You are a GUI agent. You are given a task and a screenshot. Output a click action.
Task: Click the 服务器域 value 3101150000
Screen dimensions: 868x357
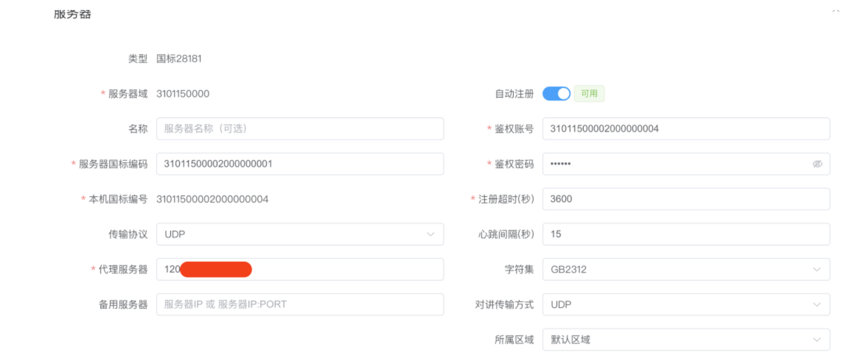click(183, 94)
